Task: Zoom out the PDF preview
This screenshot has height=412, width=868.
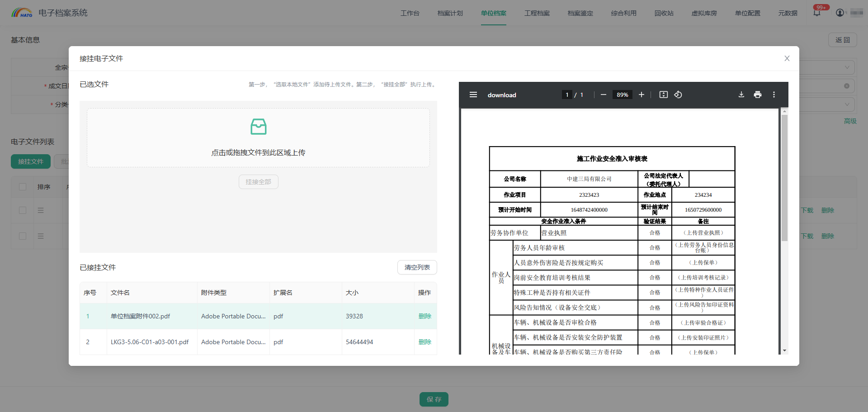Action: 603,95
